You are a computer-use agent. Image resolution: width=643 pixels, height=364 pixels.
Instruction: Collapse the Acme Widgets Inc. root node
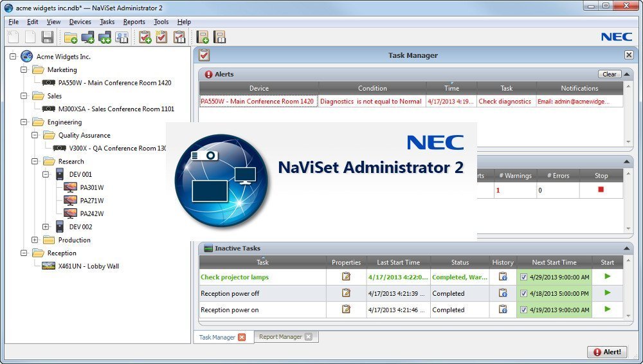point(13,56)
